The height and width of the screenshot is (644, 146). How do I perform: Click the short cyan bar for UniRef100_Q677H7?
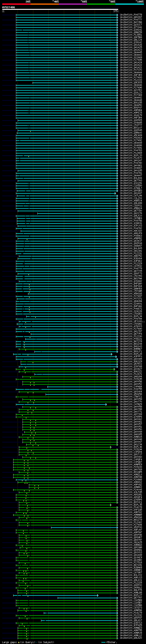point(88,598)
